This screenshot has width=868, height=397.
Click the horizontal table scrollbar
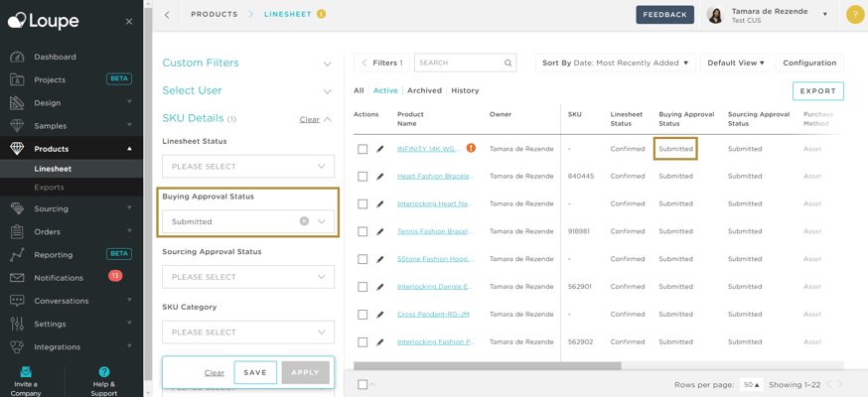coord(488,365)
